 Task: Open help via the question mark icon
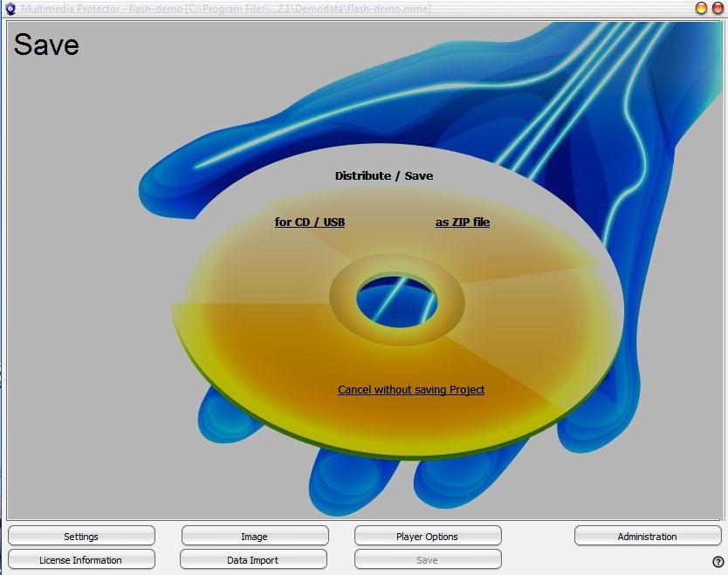[718, 561]
